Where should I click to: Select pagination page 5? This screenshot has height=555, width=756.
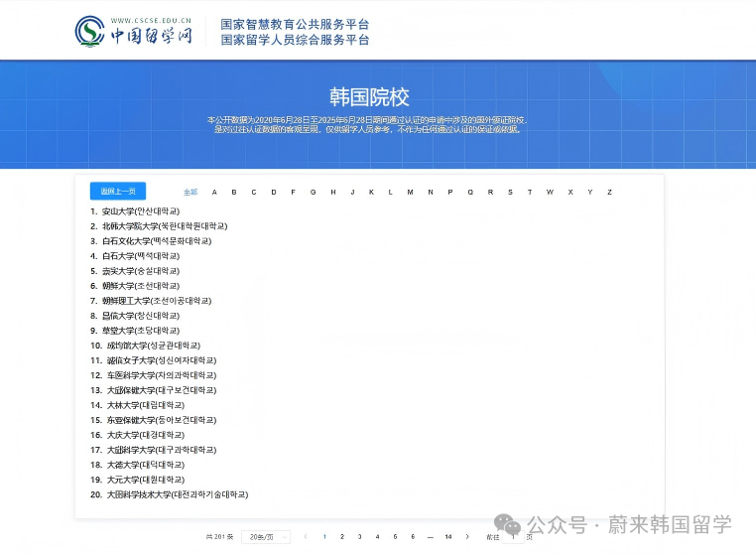point(395,537)
